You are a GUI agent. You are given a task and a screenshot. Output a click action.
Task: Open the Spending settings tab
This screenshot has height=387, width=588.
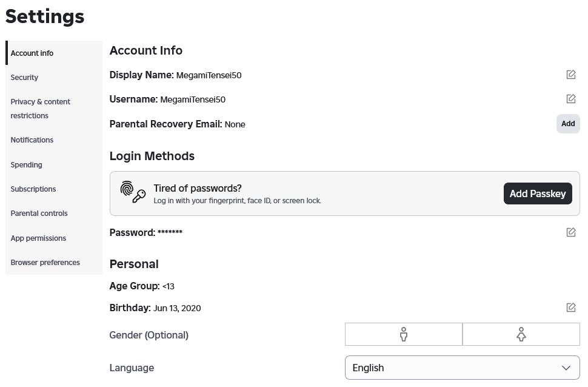pos(54,165)
